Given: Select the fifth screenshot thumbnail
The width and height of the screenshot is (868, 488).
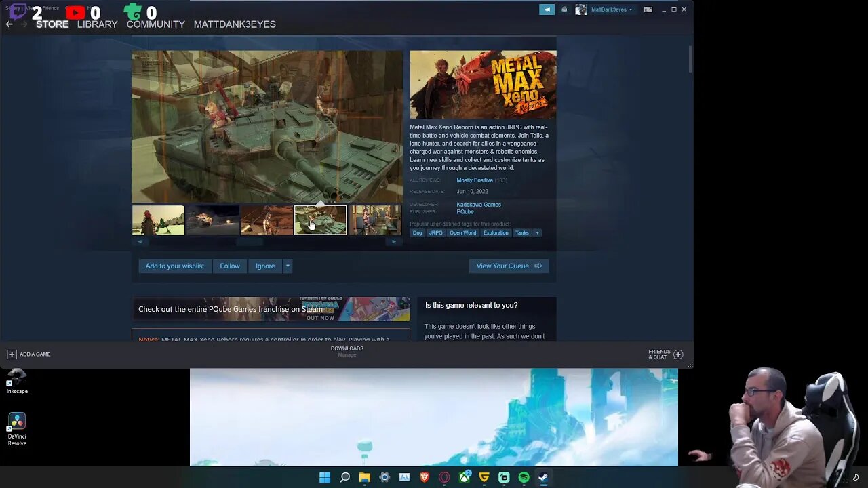Looking at the screenshot, I should coord(375,220).
